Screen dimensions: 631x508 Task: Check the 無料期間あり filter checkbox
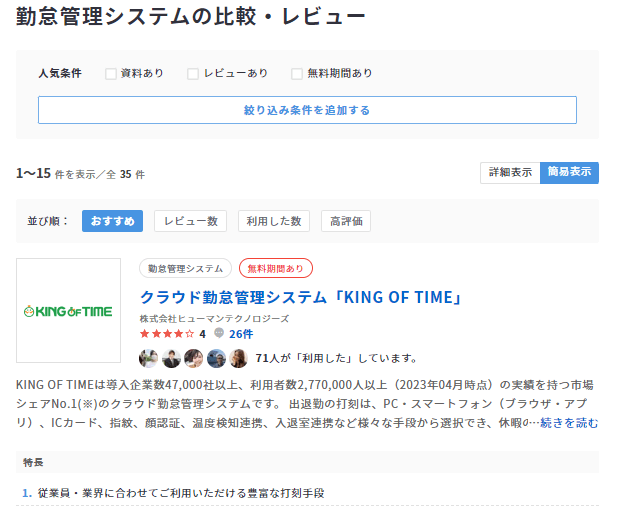coord(297,74)
